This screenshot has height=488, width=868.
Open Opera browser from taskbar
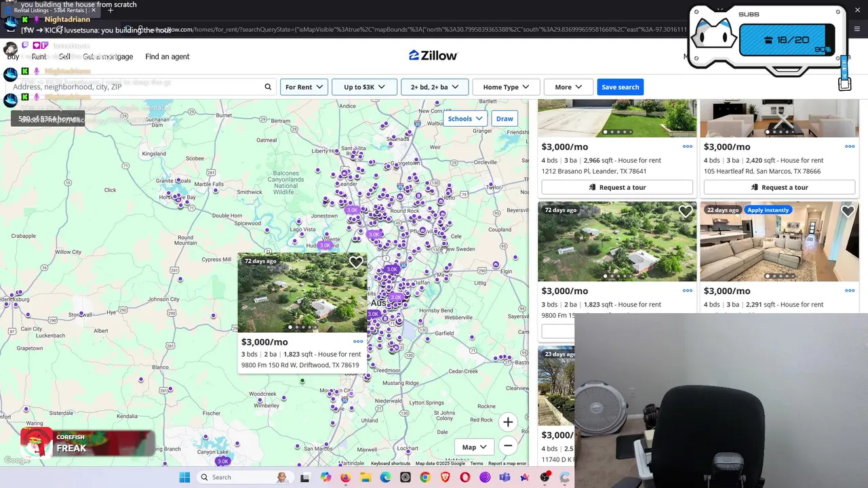click(465, 477)
